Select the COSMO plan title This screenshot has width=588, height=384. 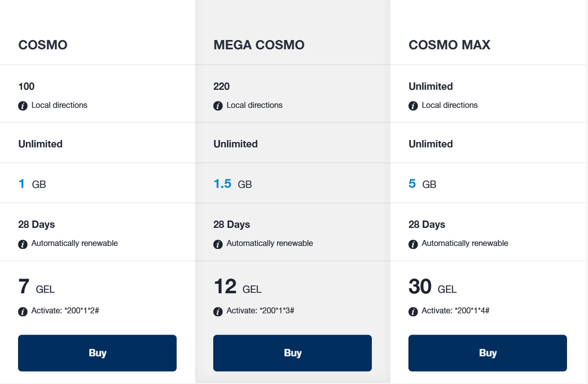point(43,45)
